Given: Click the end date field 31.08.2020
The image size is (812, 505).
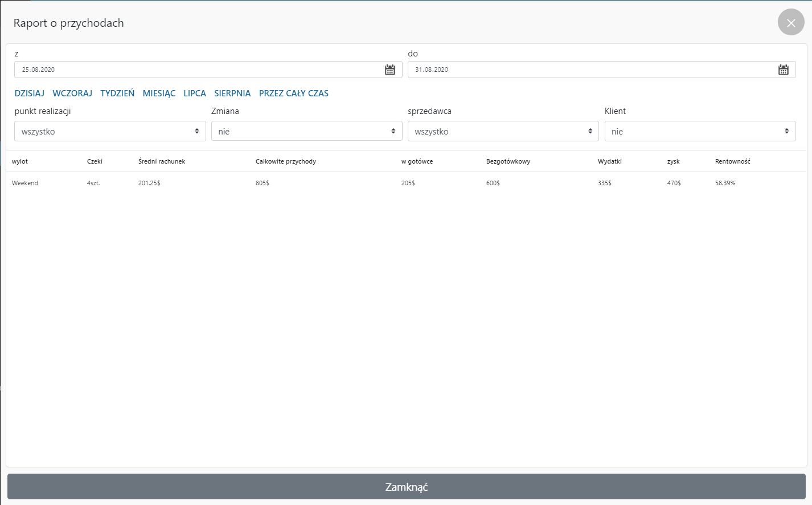Looking at the screenshot, I should click(x=592, y=70).
